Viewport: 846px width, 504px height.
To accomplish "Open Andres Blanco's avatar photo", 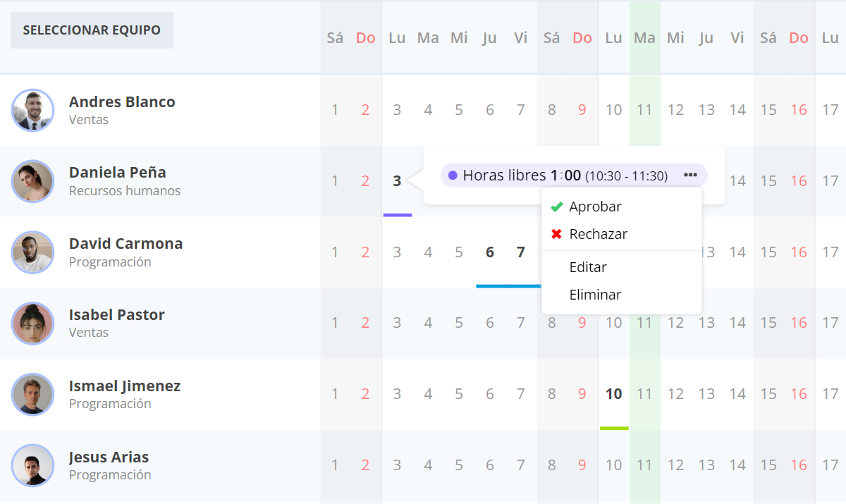I will tap(32, 110).
